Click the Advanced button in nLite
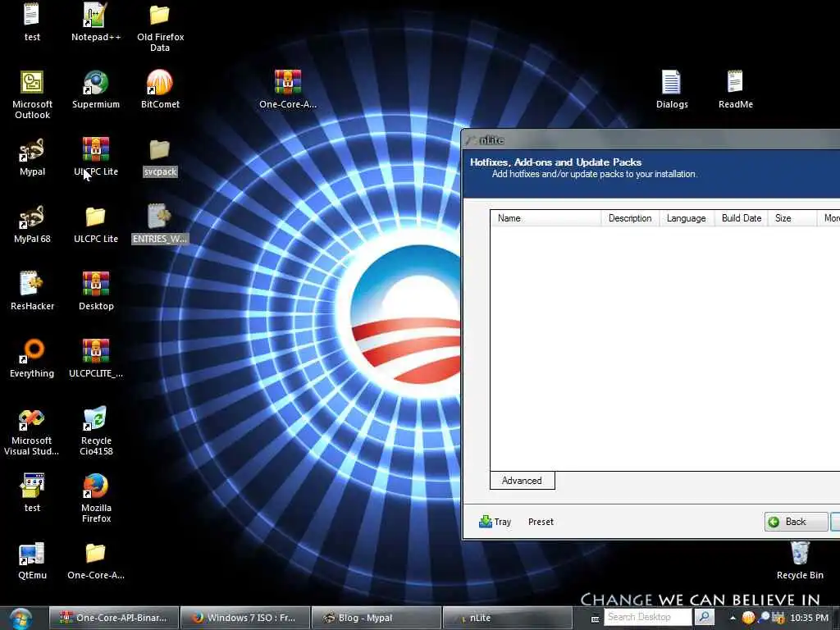The image size is (840, 630). [523, 481]
